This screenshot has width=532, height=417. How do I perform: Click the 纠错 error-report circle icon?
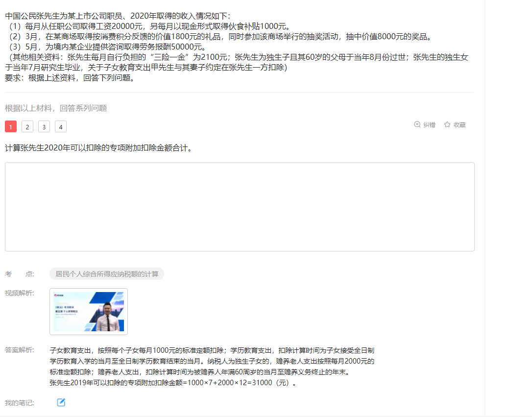click(x=417, y=124)
